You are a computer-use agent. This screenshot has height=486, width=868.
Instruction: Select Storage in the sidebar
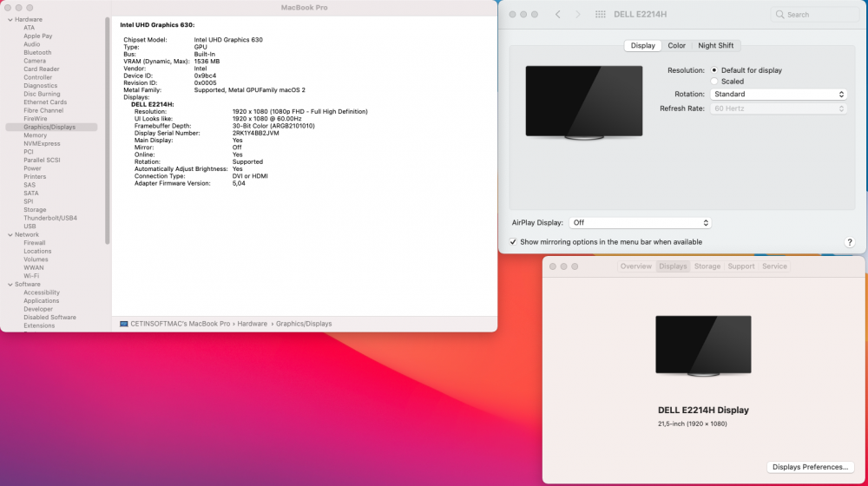click(35, 210)
